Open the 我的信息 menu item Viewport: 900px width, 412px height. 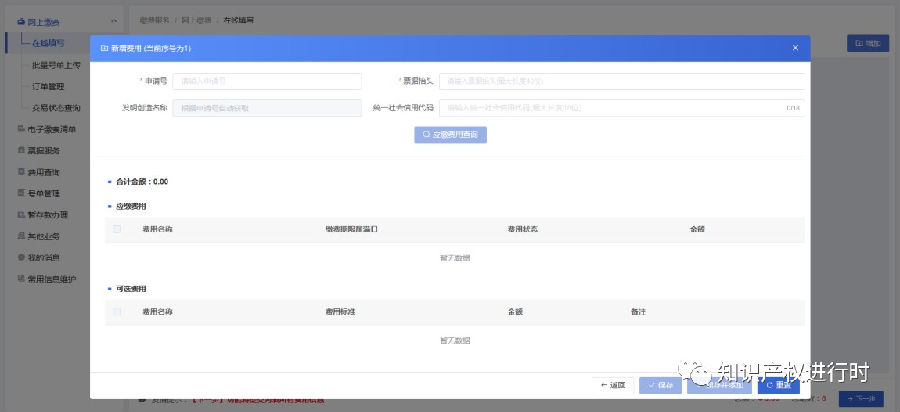(x=44, y=258)
